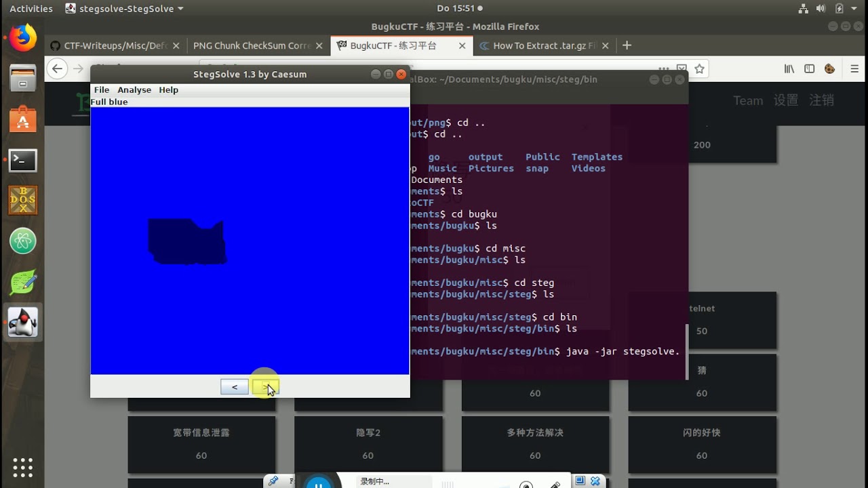Image resolution: width=868 pixels, height=488 pixels.
Task: Close the PNG Chunk CheckSum tab
Action: 319,46
